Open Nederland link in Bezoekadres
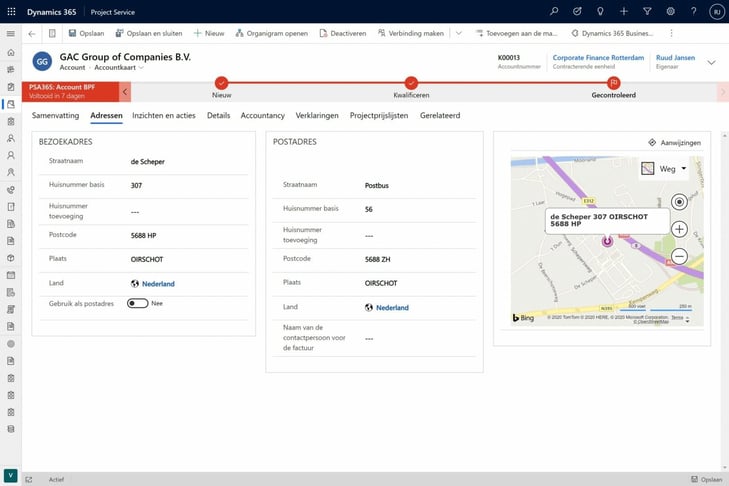 pyautogui.click(x=158, y=284)
